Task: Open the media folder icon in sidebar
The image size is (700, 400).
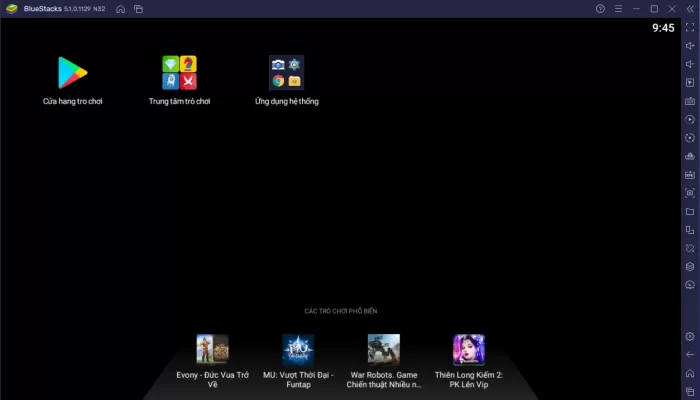Action: (689, 212)
